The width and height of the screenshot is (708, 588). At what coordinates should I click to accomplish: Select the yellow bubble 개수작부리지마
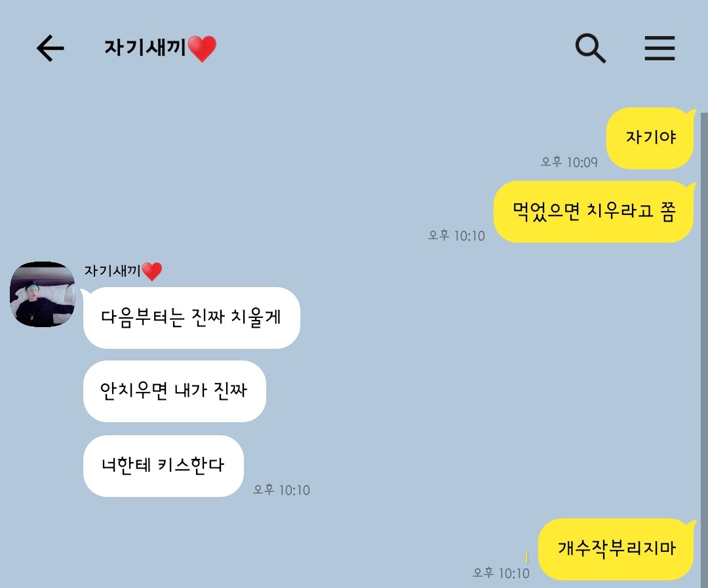click(616, 549)
